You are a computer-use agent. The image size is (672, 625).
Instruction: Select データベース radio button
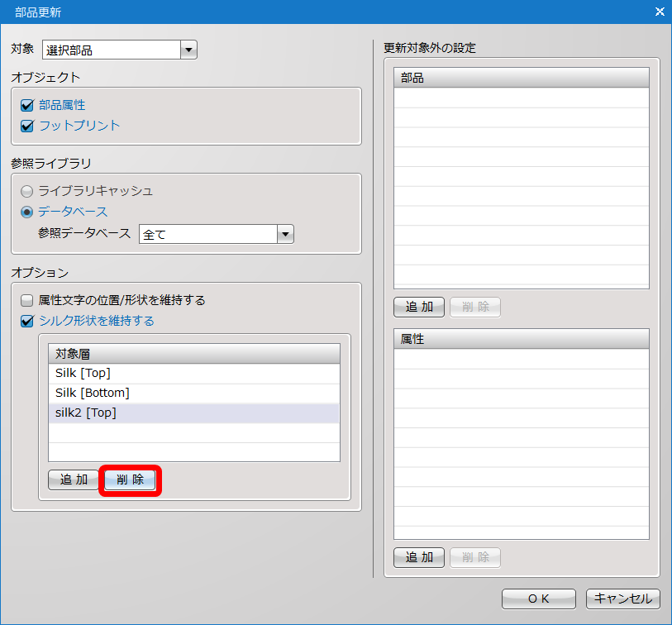27,212
